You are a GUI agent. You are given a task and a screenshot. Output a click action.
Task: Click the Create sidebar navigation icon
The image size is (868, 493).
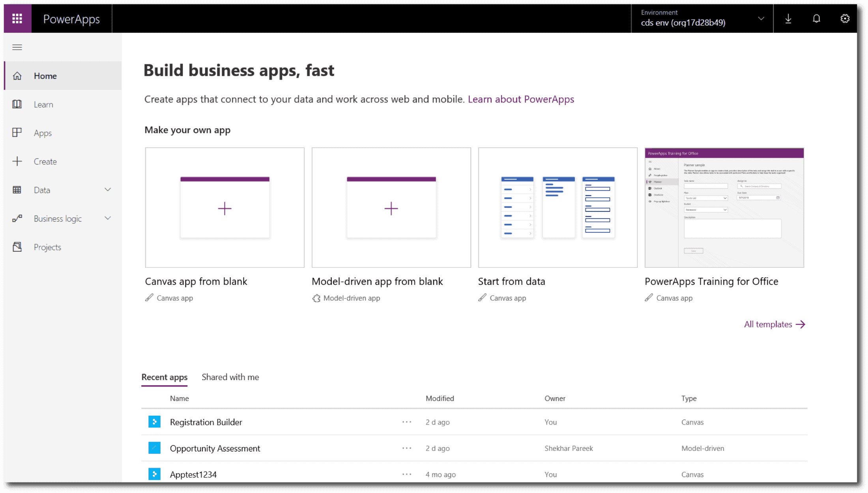pyautogui.click(x=17, y=161)
